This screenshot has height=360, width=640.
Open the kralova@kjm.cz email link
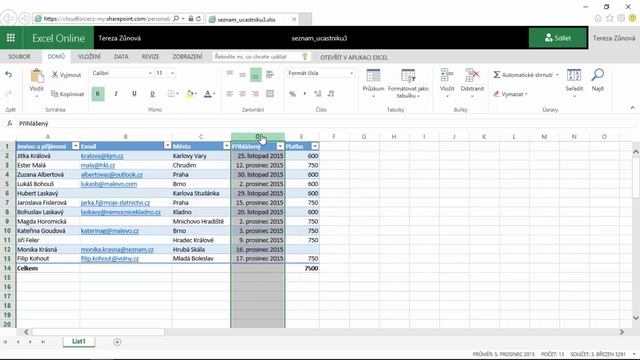102,156
